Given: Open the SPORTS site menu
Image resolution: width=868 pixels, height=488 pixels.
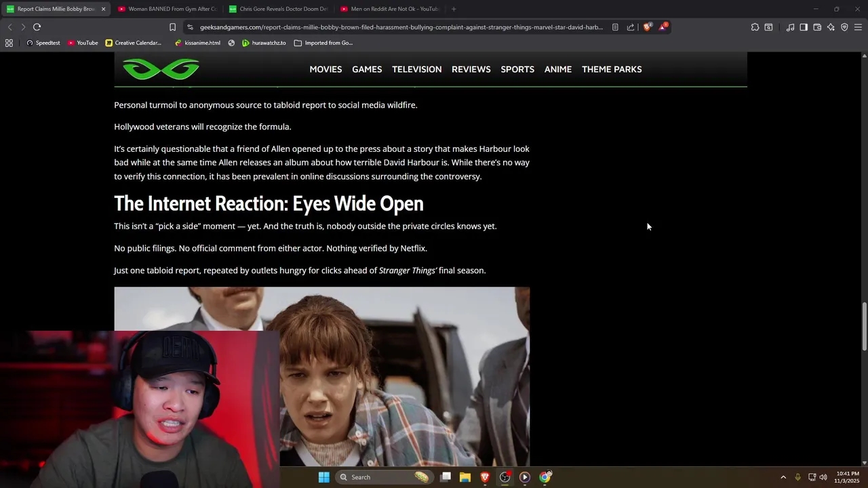Looking at the screenshot, I should [517, 69].
